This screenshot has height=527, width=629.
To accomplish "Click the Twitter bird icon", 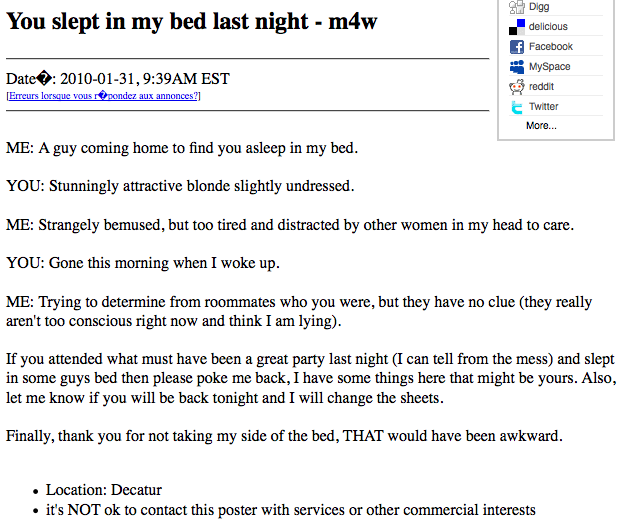I will 517,107.
